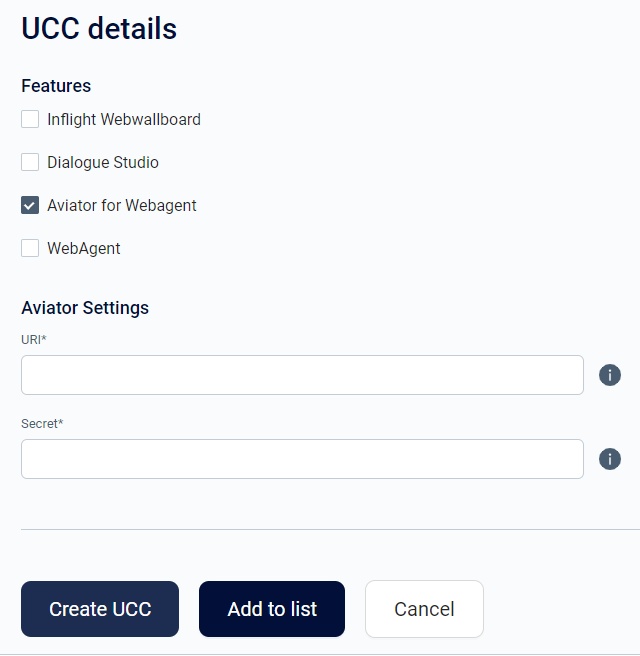Click the Create UCC button
This screenshot has height=656, width=640.
tap(100, 609)
